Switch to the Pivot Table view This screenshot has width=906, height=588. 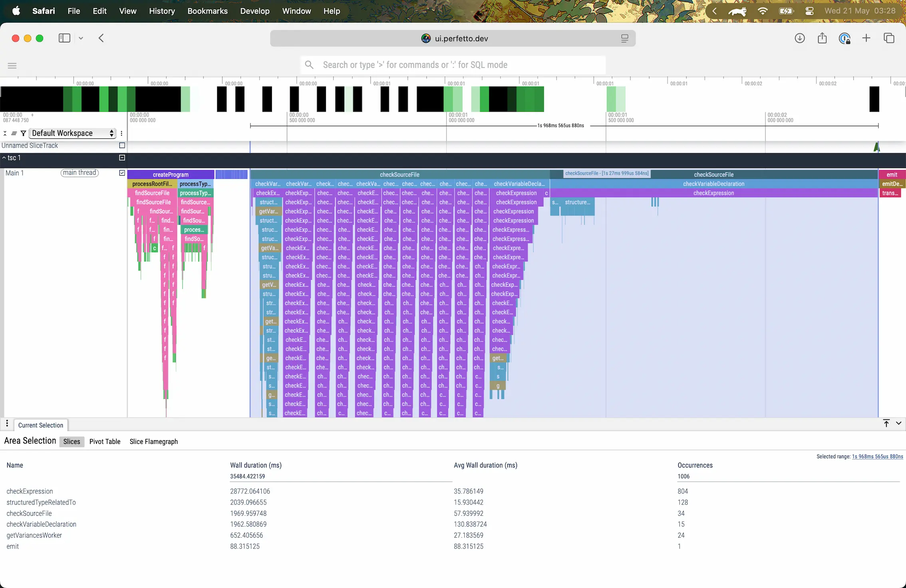point(105,441)
